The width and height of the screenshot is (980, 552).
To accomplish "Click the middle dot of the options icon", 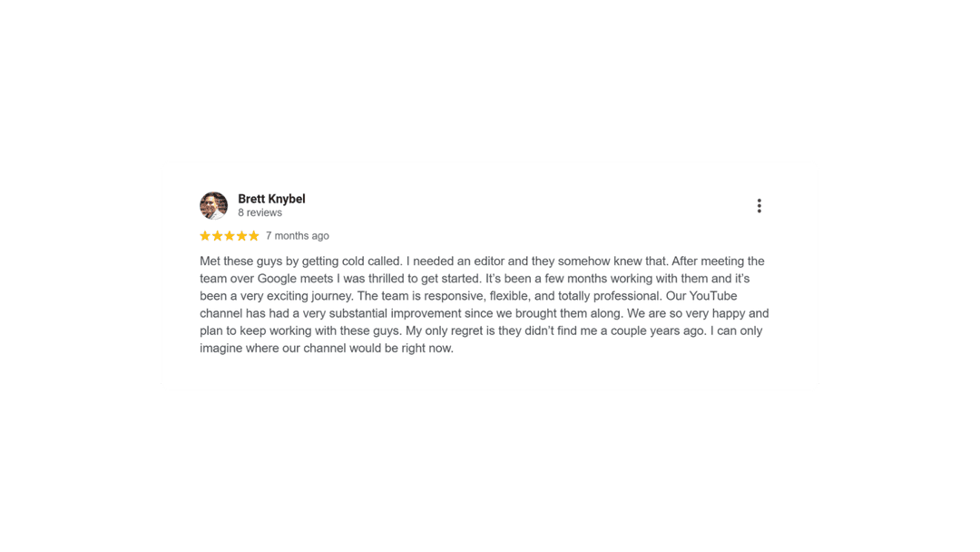I will tap(759, 205).
